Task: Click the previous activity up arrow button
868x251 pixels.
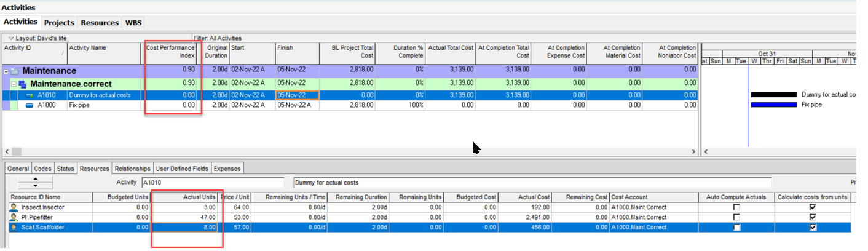Action: 35,179
